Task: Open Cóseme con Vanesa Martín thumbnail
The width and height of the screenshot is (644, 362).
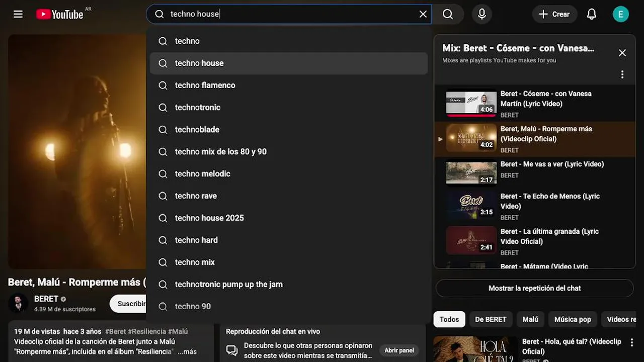Action: 471,103
